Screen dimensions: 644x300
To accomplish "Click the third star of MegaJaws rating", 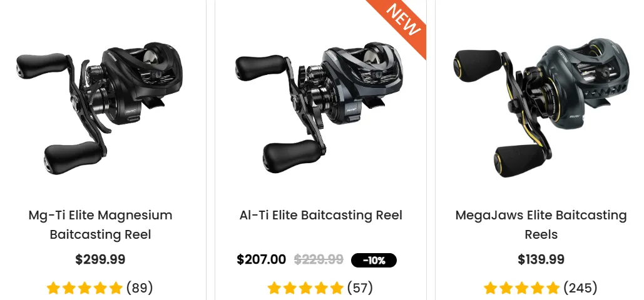I will 521,288.
